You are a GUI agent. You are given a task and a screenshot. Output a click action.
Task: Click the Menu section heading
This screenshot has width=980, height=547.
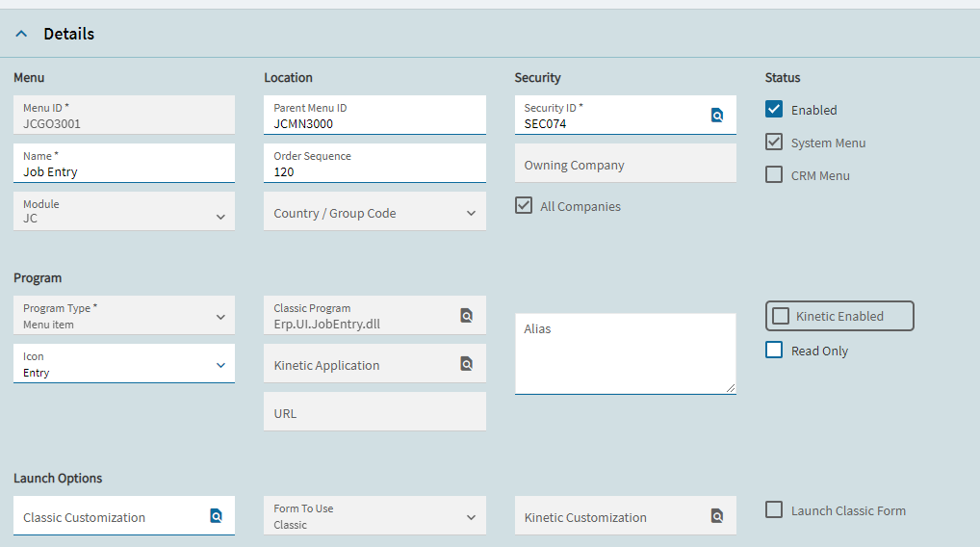pos(29,77)
